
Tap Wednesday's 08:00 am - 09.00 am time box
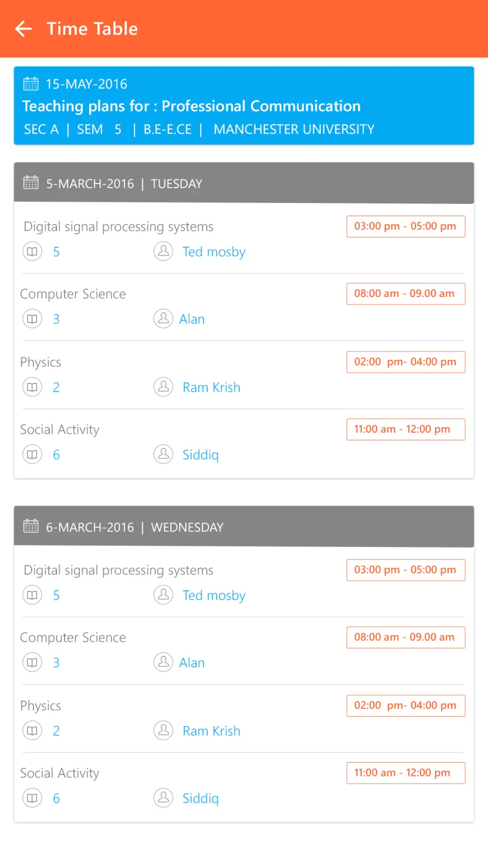[405, 637]
